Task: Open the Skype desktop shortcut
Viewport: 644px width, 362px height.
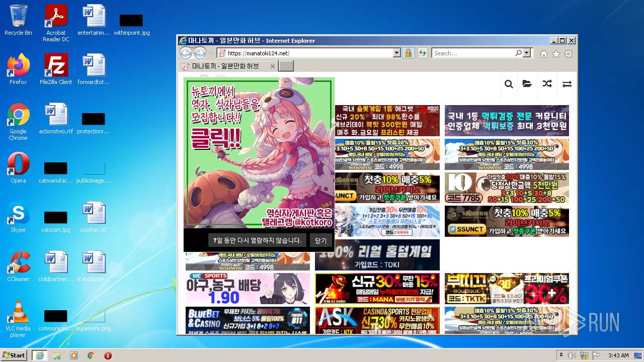Action: click(18, 217)
